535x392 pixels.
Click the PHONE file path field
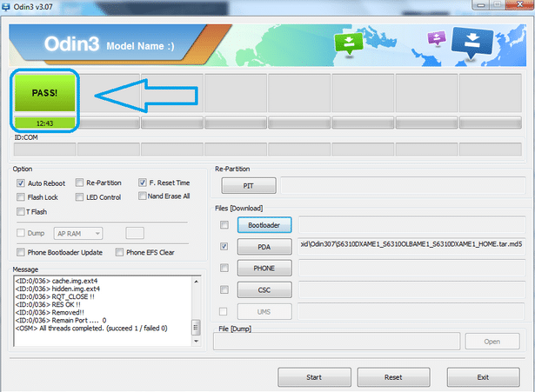point(411,268)
